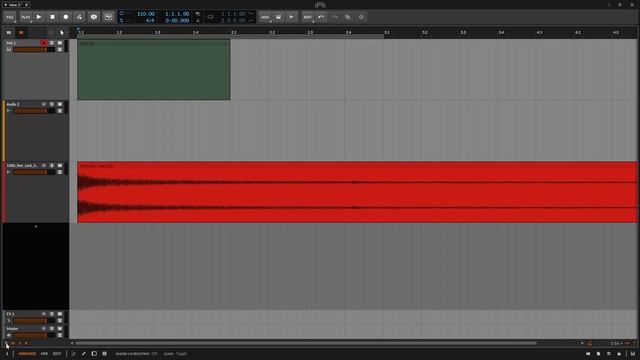
Task: Click the clip launcher view icon
Action: point(9,33)
